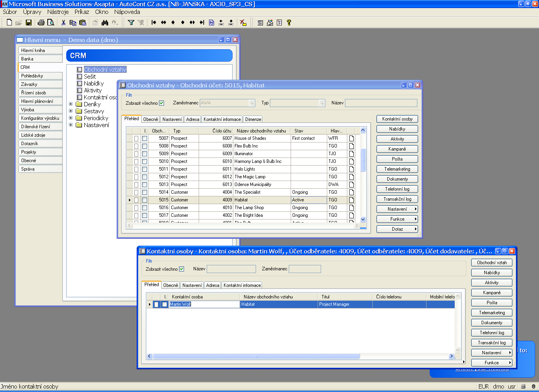Expand the Sestavy folder

[70, 111]
